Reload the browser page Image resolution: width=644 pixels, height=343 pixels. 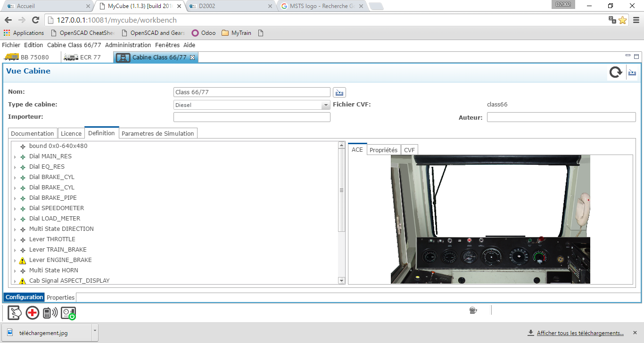click(x=35, y=20)
